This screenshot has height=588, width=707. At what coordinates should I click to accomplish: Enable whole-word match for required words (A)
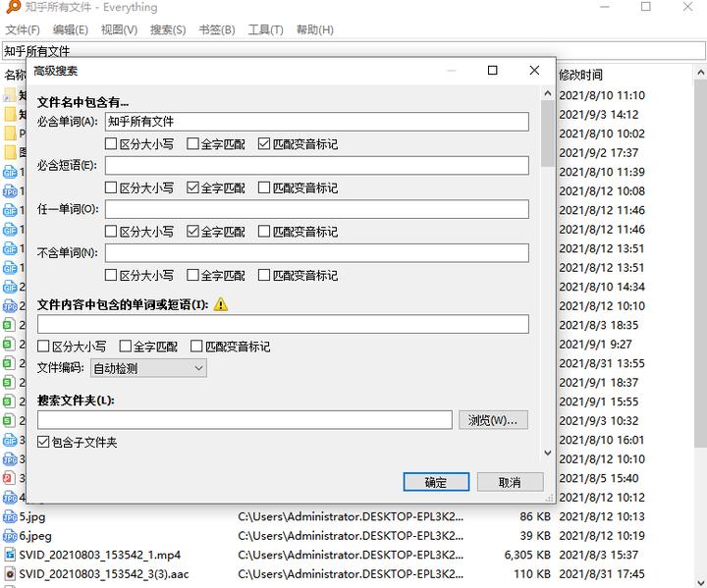point(192,144)
